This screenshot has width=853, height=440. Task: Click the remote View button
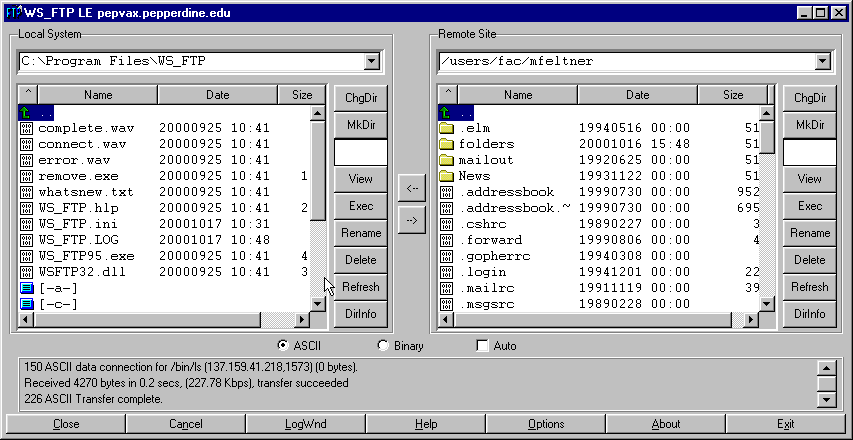point(810,179)
